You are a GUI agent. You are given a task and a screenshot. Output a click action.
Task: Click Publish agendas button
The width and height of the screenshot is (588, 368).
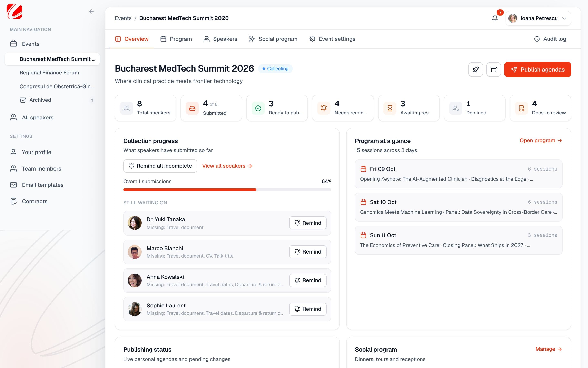(x=537, y=70)
